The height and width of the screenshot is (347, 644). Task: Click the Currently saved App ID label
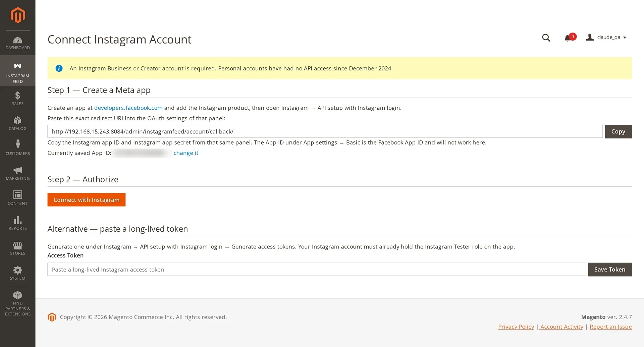pyautogui.click(x=79, y=153)
